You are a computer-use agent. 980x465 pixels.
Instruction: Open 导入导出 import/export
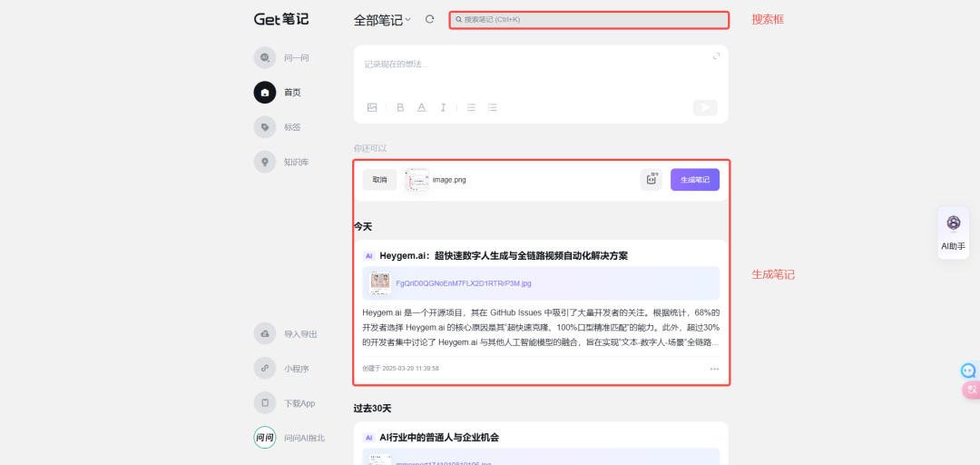point(286,333)
